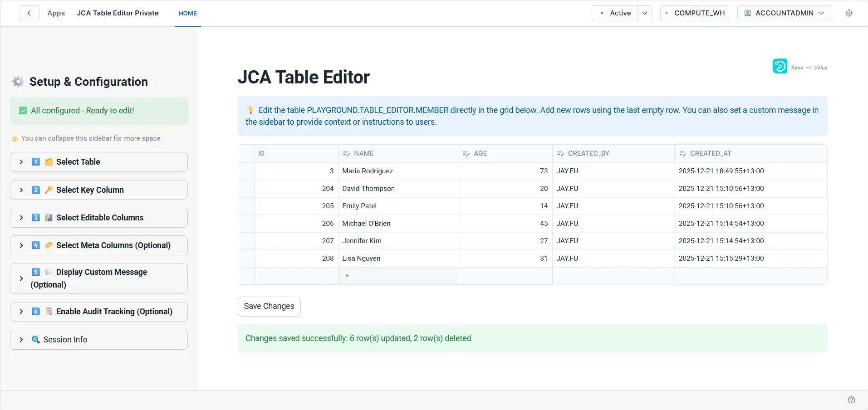Click the help question mark icon bottom right
Screen dimensions: 868x410
click(851, 400)
